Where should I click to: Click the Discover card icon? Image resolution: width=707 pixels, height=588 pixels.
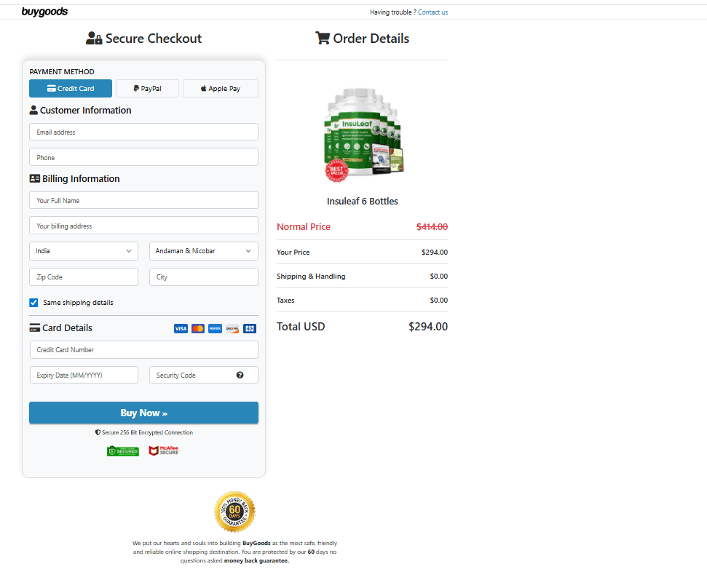point(232,328)
